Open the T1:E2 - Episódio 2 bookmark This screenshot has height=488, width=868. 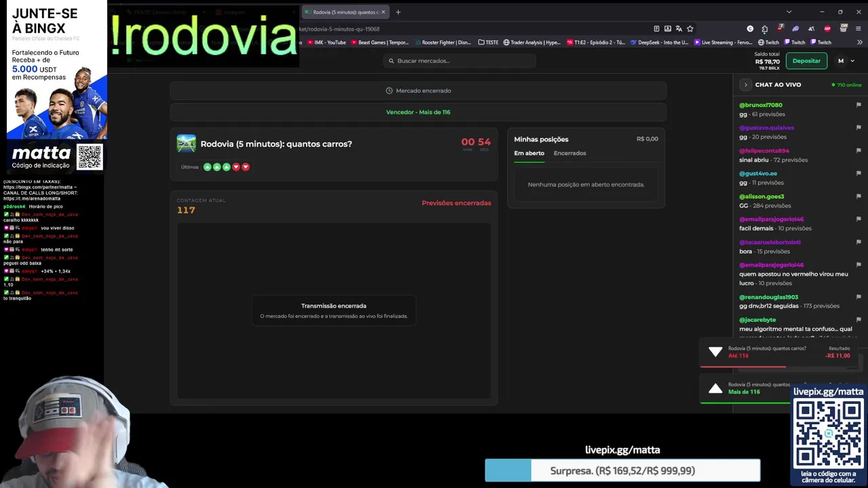pyautogui.click(x=596, y=42)
